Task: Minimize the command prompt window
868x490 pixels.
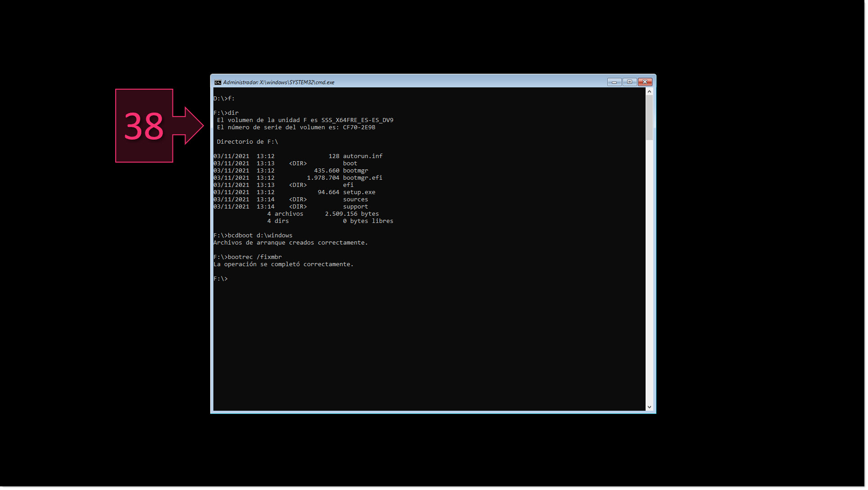Action: pos(614,82)
